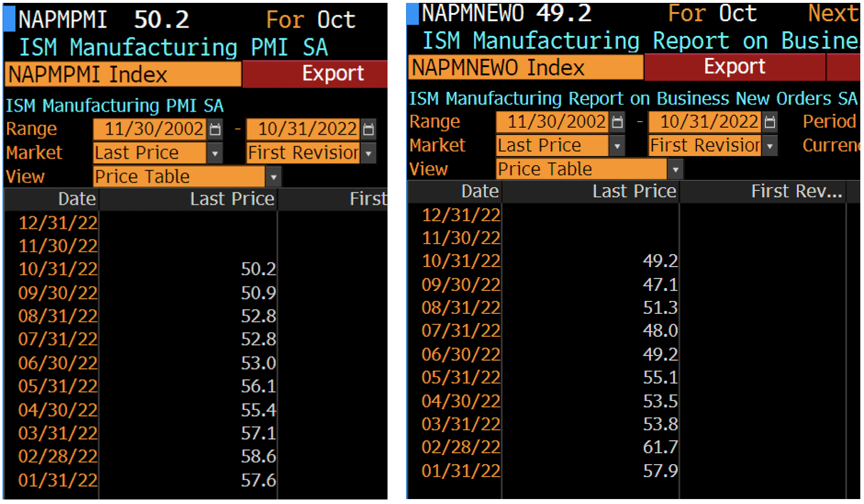864x504 pixels.
Task: Select 12/31/22 row date in NAPMNEWO table
Action: pyautogui.click(x=461, y=215)
